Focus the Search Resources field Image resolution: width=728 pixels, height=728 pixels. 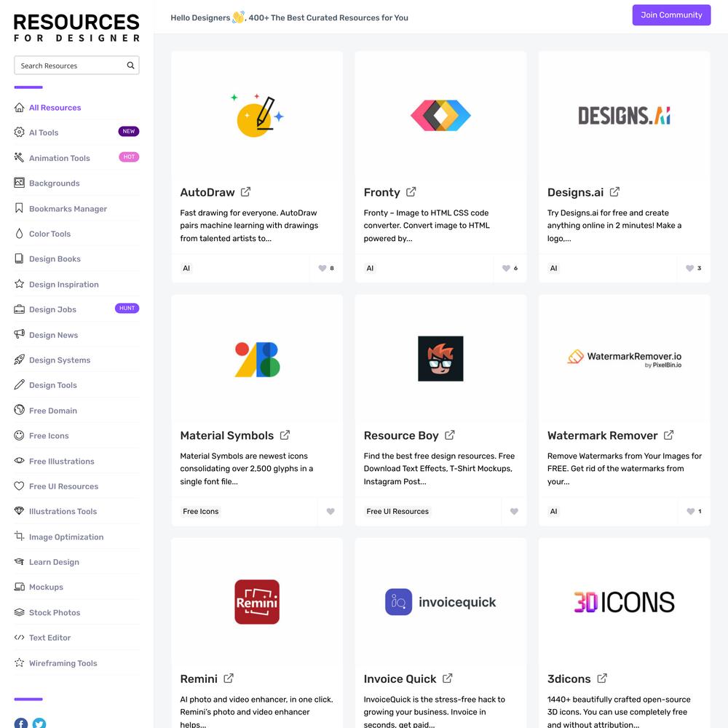[x=76, y=66]
